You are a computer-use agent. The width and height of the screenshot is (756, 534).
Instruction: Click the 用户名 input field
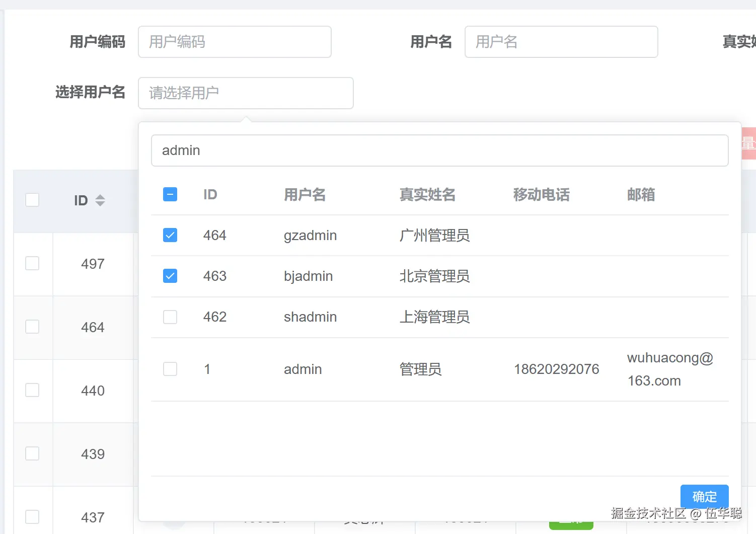(561, 42)
